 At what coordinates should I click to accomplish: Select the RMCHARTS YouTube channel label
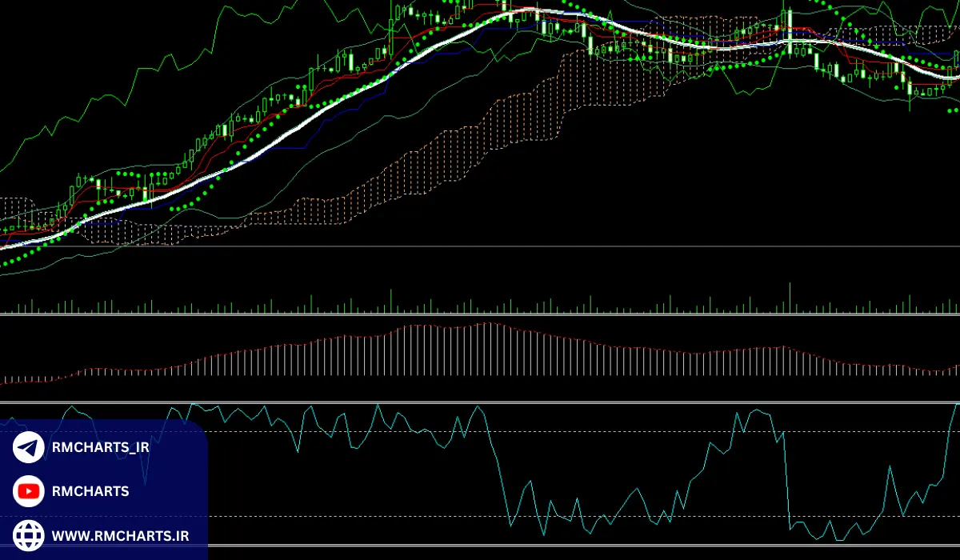tap(90, 491)
